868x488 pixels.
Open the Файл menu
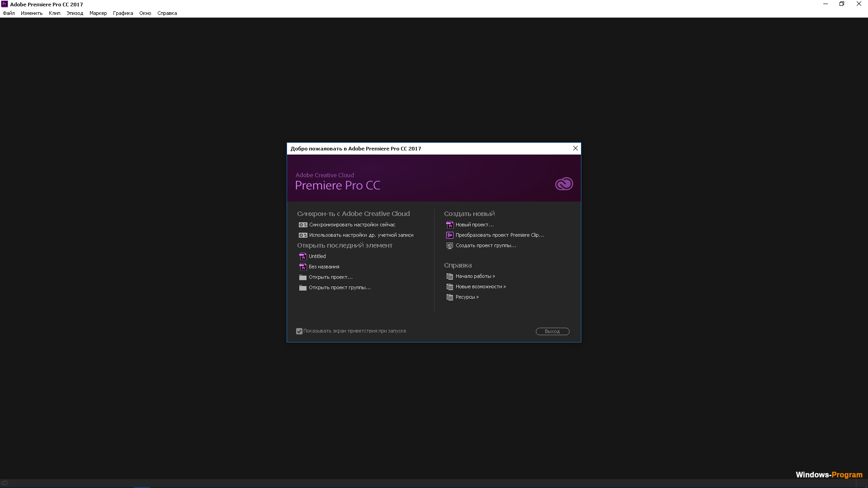pos(8,13)
